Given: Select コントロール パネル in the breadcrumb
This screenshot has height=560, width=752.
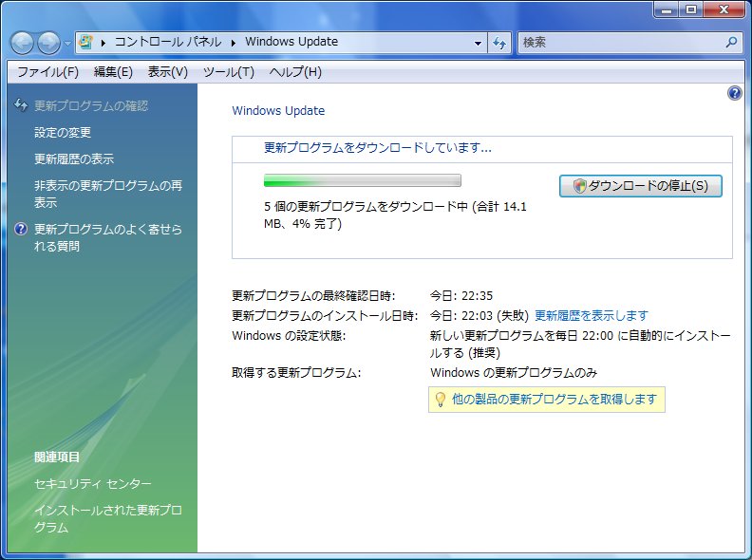Looking at the screenshot, I should [x=168, y=42].
